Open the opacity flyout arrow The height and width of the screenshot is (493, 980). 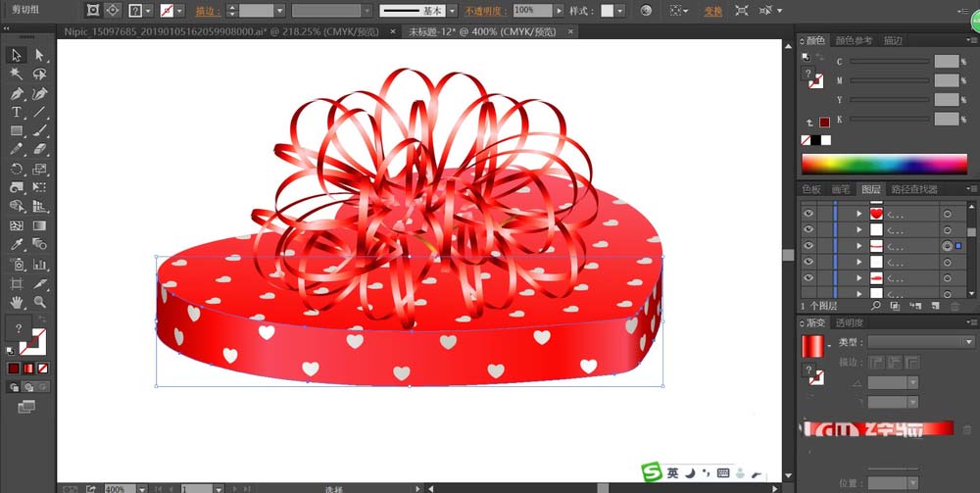coord(559,11)
